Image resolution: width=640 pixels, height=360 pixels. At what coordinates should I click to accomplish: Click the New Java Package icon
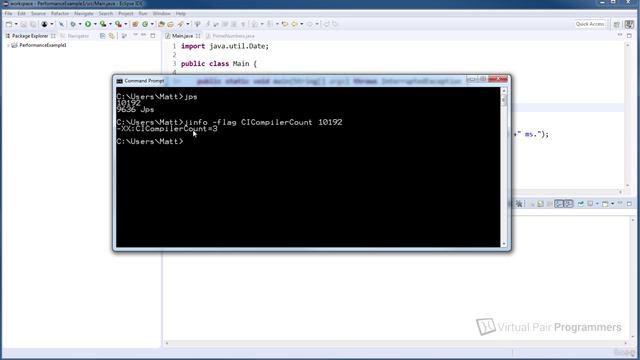click(x=135, y=24)
